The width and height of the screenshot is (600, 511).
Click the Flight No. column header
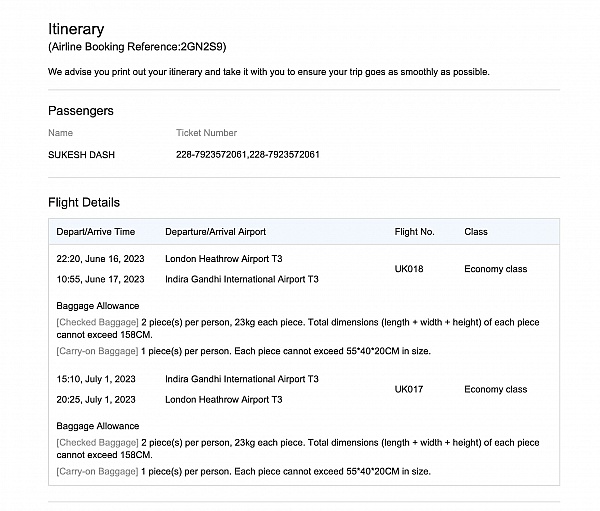pyautogui.click(x=414, y=232)
